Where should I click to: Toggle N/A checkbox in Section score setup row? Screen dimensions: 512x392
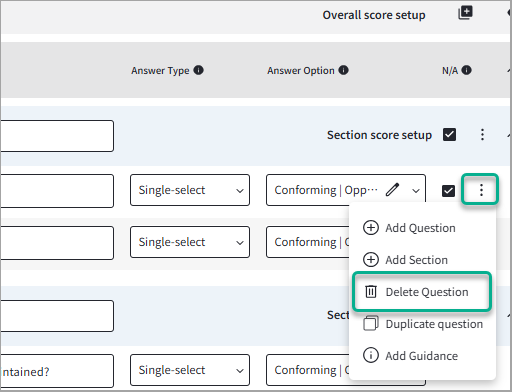[449, 135]
